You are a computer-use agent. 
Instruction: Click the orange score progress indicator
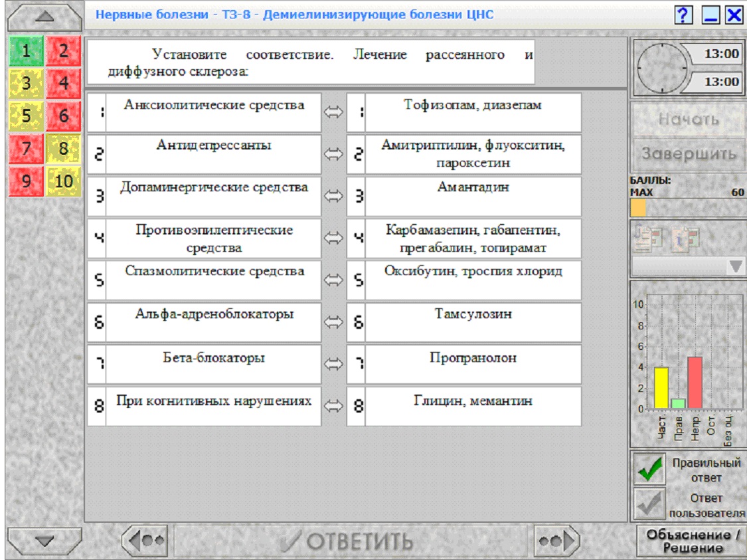638,208
